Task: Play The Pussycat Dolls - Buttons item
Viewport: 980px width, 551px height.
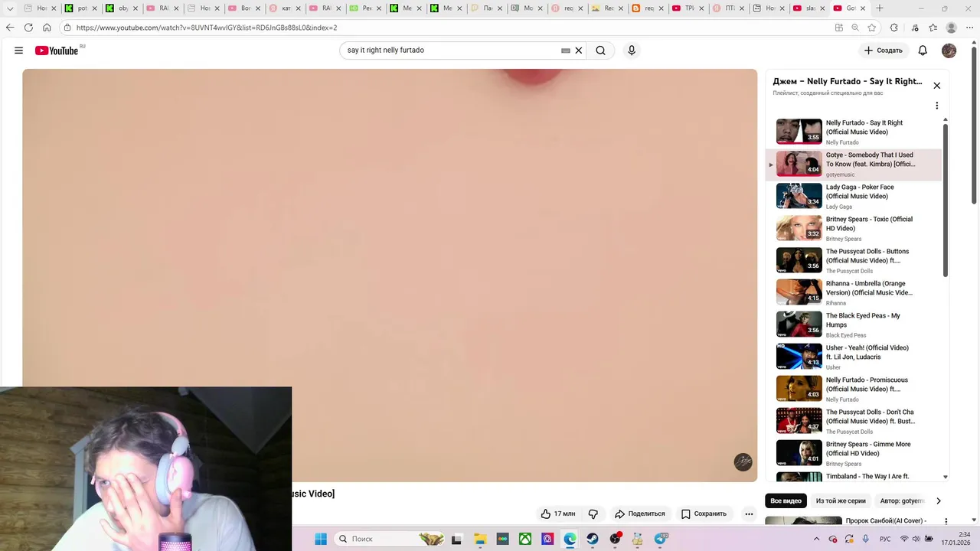Action: (x=854, y=260)
